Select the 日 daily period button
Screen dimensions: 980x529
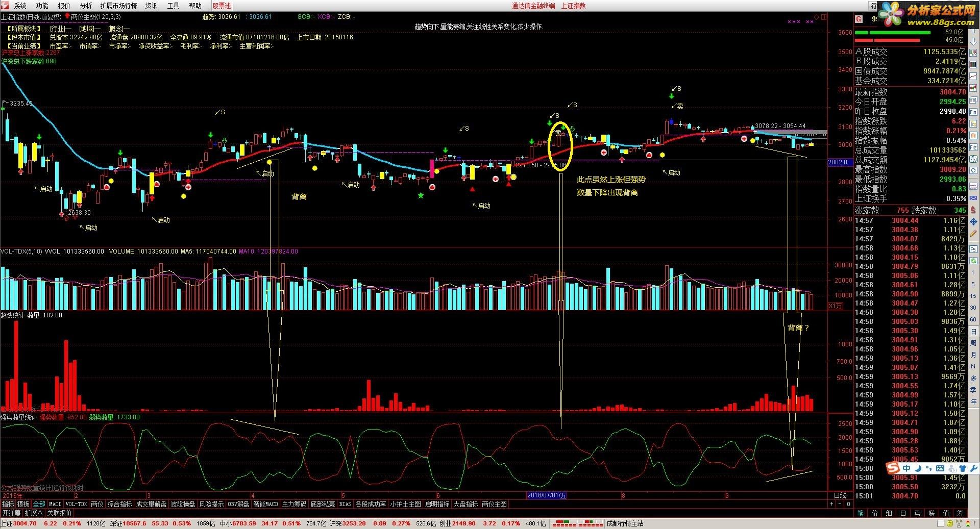pos(973,332)
